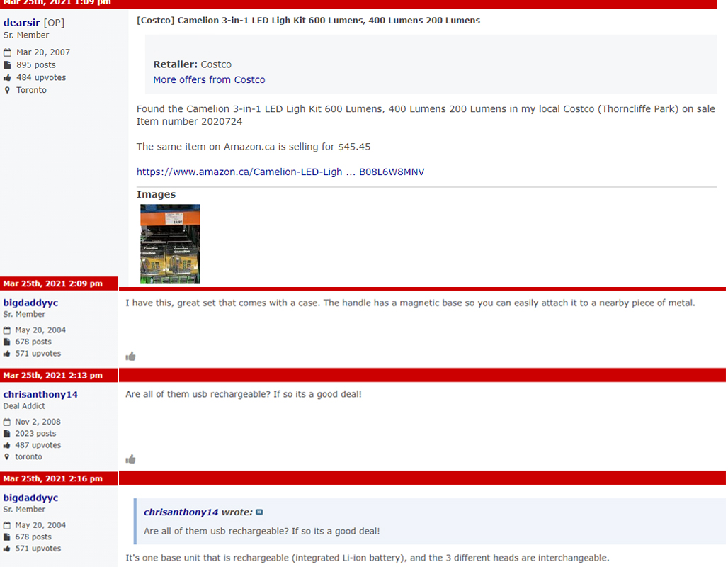Open dearsir's user profile

coord(21,22)
